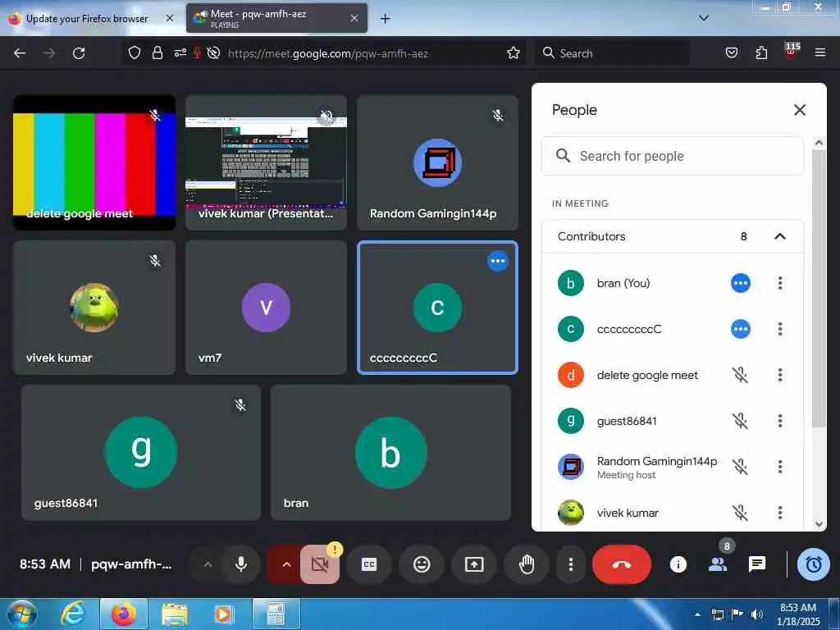Click the cccccccccC tile avatar

[438, 308]
